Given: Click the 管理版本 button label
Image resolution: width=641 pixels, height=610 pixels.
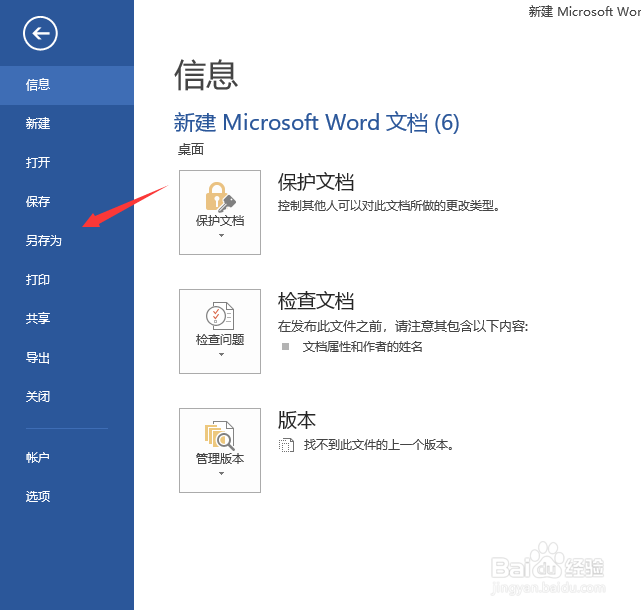Looking at the screenshot, I should click(220, 459).
